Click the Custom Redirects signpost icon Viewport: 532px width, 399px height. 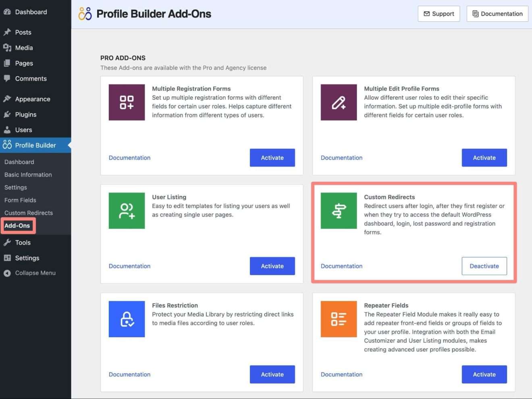pyautogui.click(x=339, y=211)
